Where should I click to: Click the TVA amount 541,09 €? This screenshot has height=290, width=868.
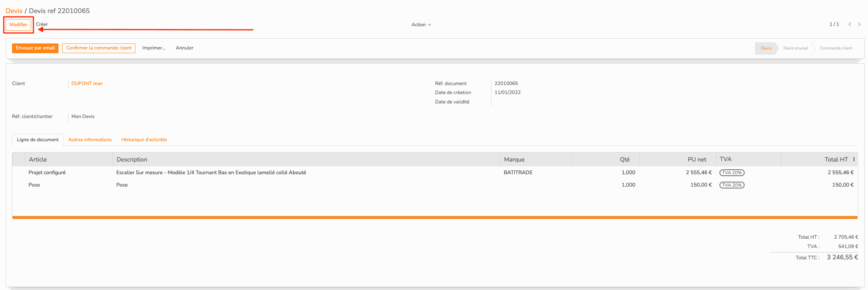pyautogui.click(x=848, y=247)
